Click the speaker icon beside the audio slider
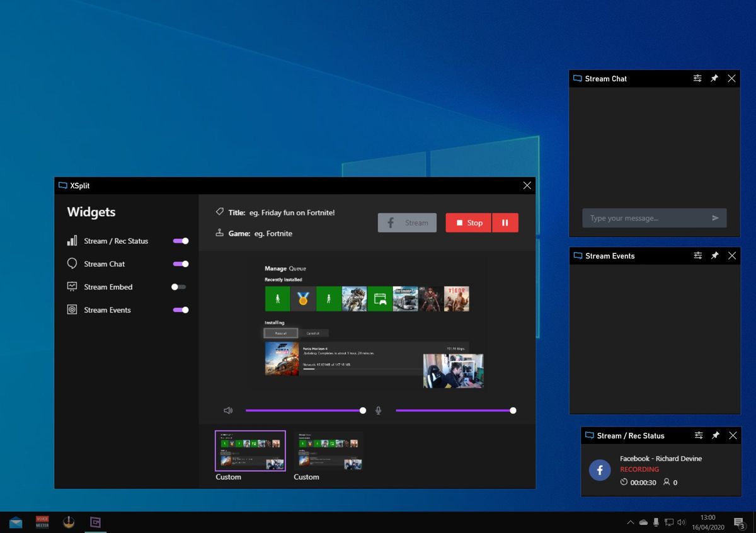 [x=229, y=410]
